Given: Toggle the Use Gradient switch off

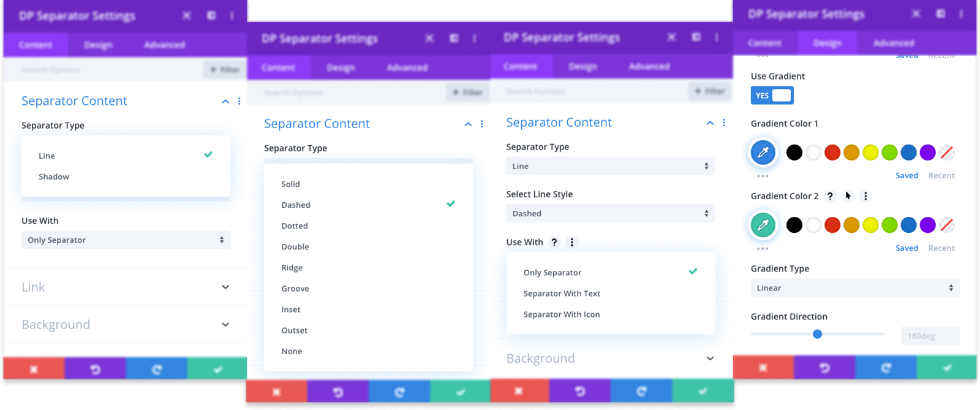Looking at the screenshot, I should [x=772, y=96].
